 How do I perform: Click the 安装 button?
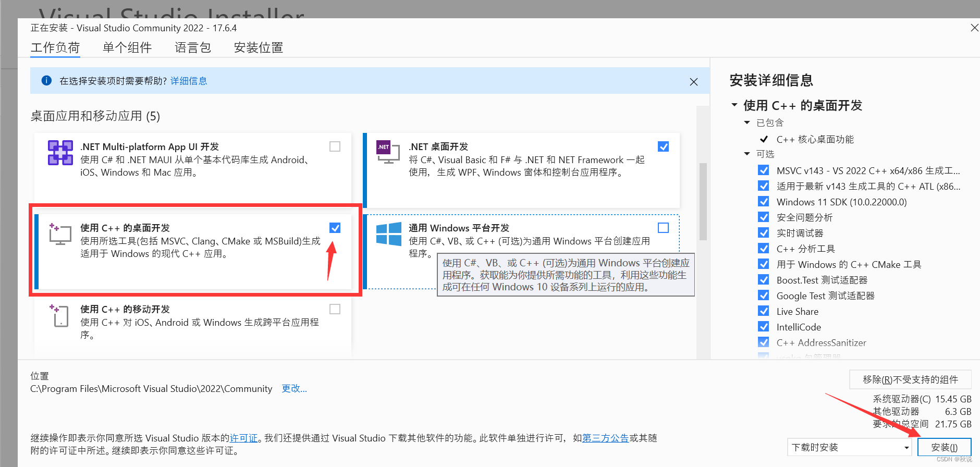click(944, 447)
